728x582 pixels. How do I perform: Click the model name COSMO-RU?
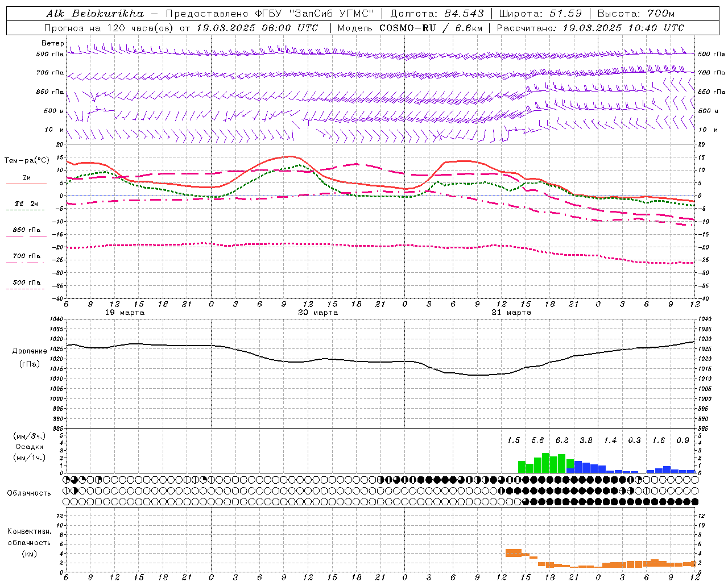408,27
